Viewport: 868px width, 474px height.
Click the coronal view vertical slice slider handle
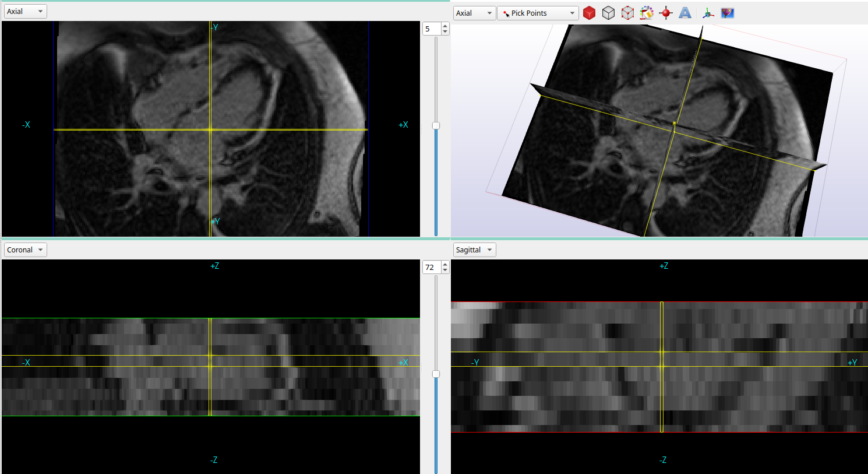point(436,374)
